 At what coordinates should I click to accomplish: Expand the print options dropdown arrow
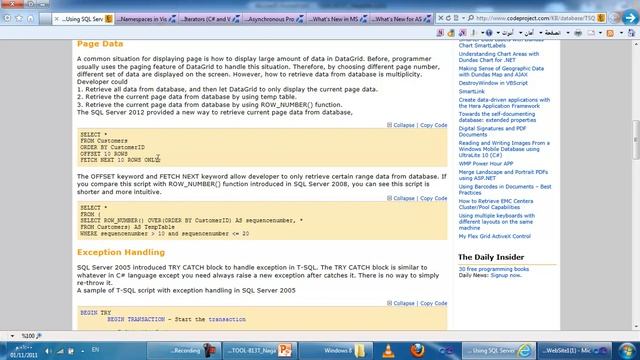coord(568,33)
